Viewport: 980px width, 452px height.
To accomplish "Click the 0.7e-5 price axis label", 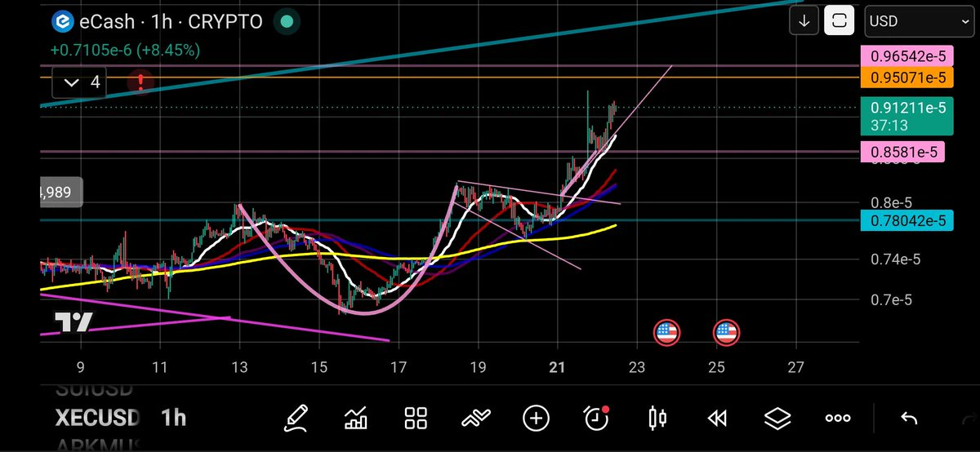I will 891,300.
